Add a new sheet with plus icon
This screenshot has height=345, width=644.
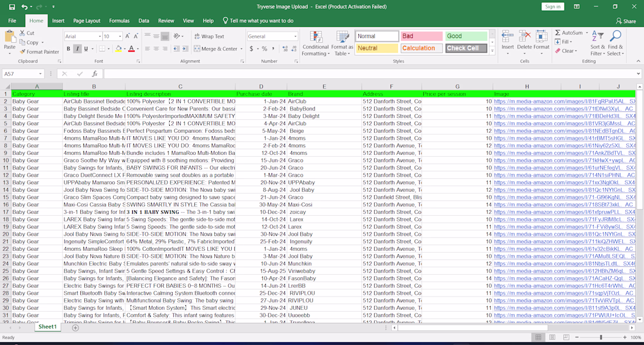(75, 328)
